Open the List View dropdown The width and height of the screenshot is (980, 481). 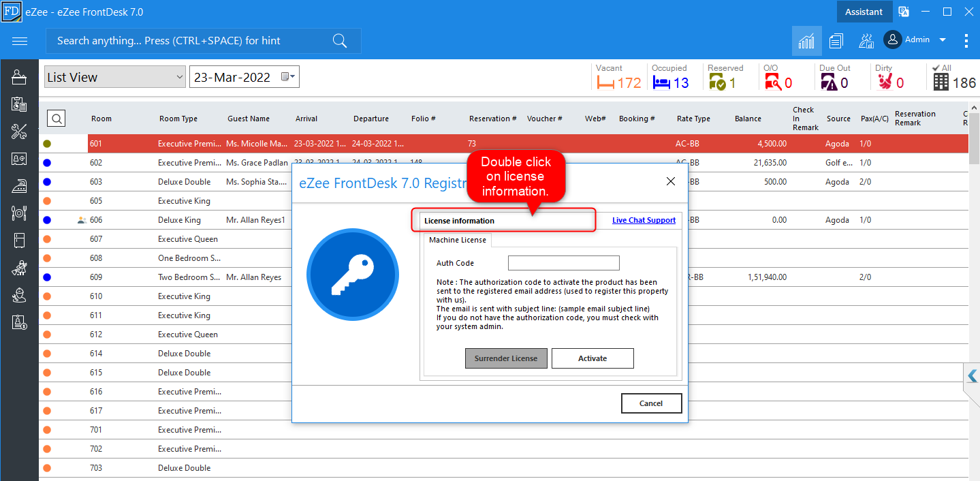[x=115, y=77]
